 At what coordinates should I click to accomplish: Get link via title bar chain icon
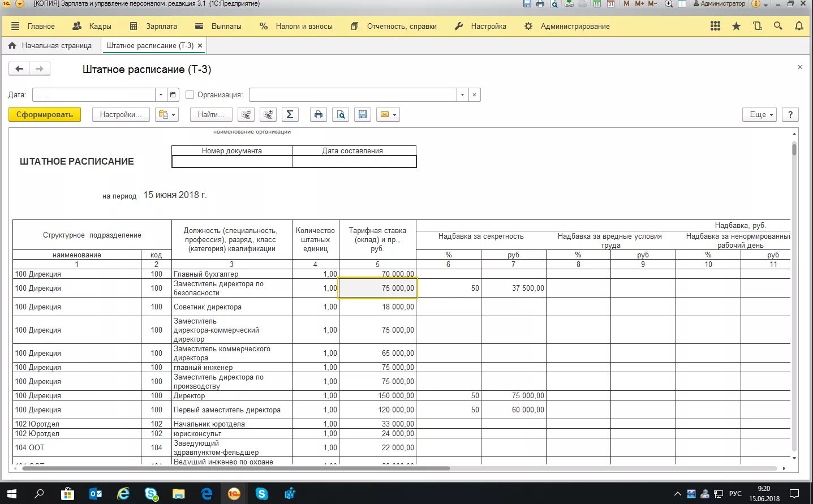569,3
